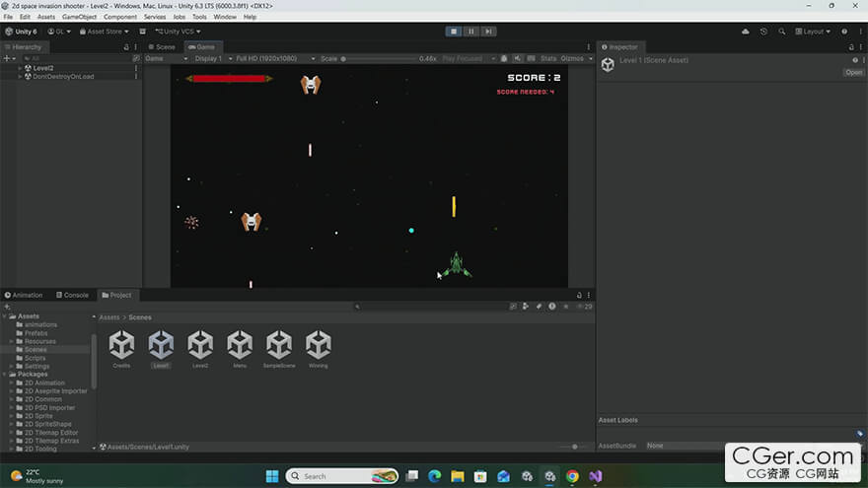Click the favorites star icon in the Project toolbar
868x488 pixels.
566,306
